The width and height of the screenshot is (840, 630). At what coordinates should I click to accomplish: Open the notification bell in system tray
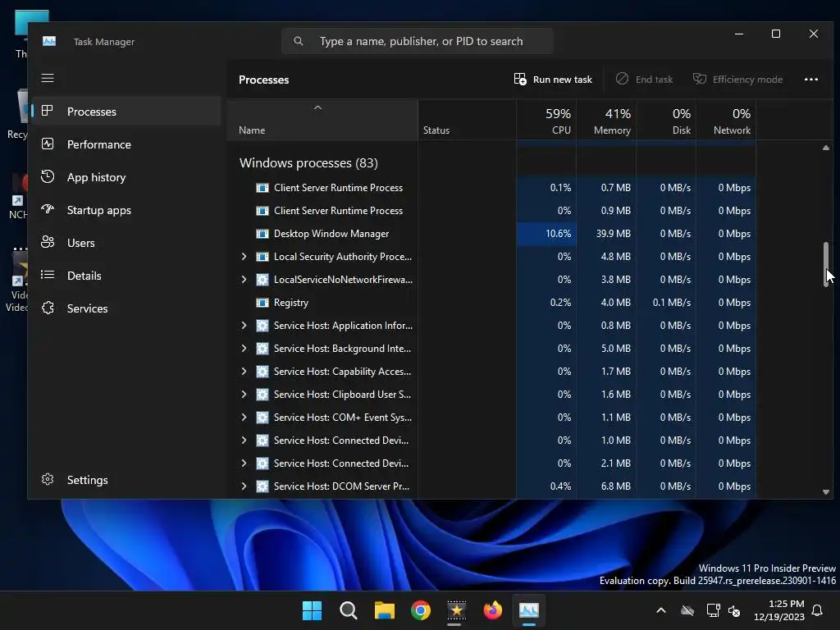[818, 610]
